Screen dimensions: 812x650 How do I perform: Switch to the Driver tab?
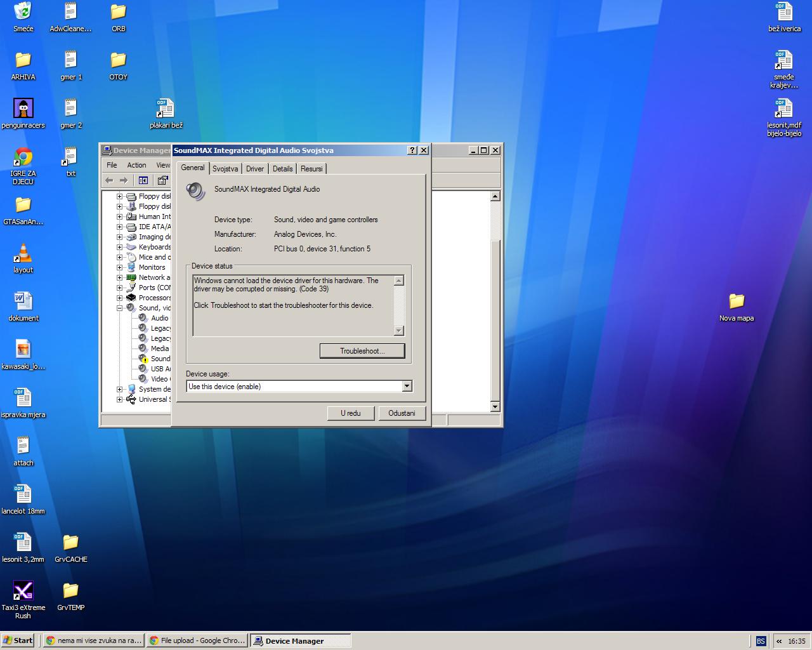tap(254, 169)
